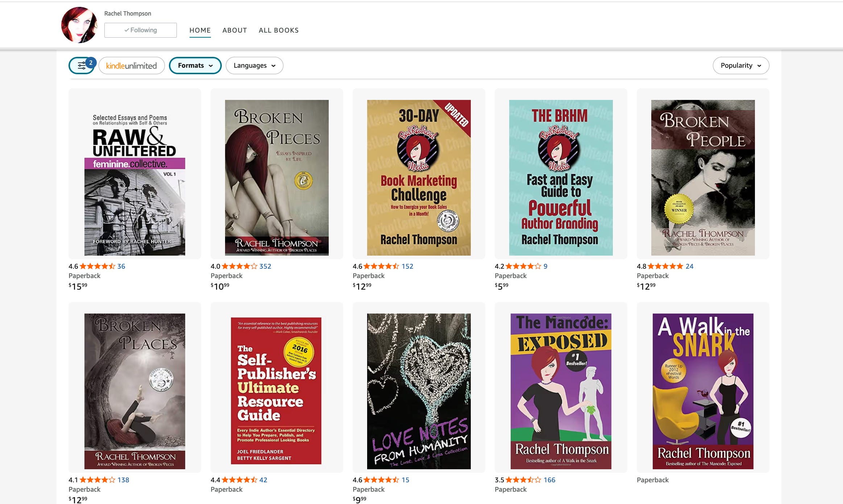
Task: Open the 9 reviews link
Action: tap(545, 266)
